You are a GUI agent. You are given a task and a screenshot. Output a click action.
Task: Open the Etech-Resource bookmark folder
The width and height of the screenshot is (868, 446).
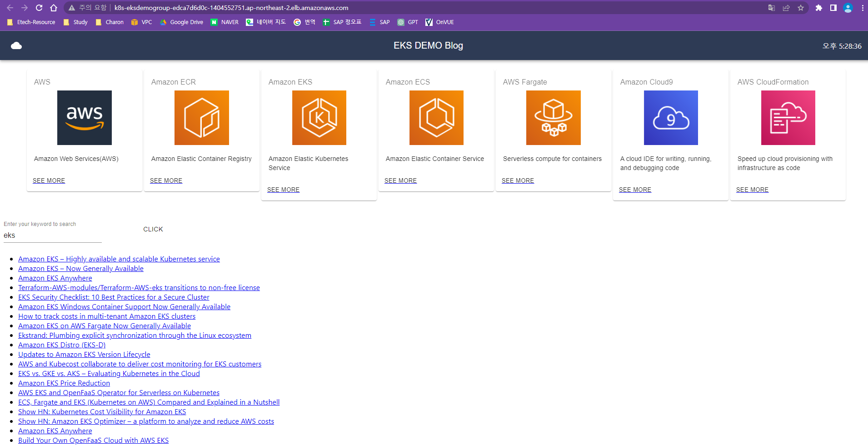31,22
